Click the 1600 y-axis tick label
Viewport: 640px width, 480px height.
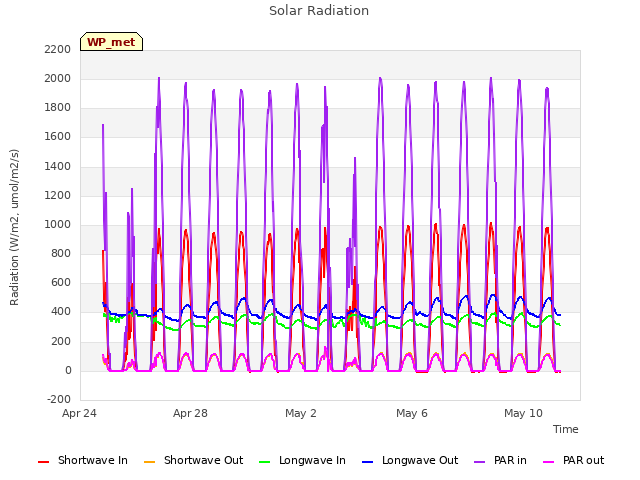(58, 137)
